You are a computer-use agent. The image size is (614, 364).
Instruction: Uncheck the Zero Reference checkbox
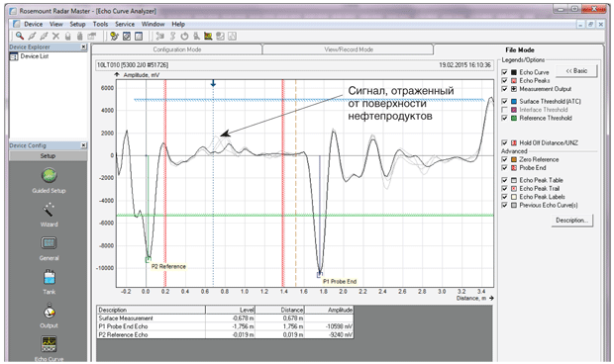(504, 159)
